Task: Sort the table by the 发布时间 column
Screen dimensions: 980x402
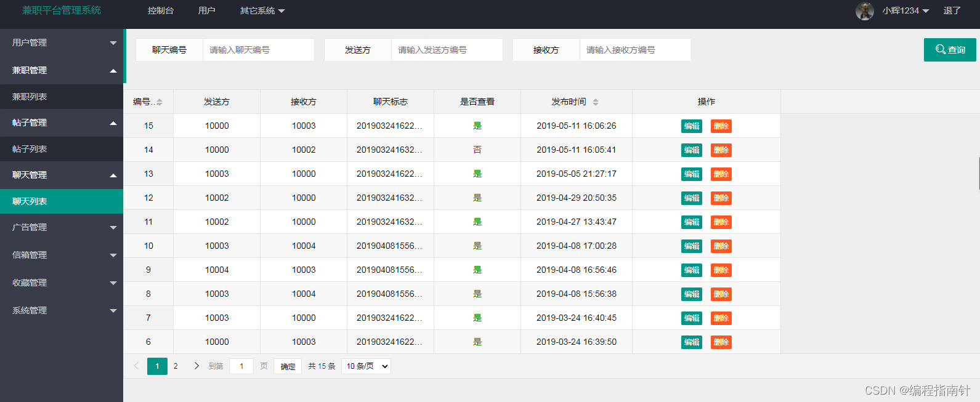Action: (596, 102)
